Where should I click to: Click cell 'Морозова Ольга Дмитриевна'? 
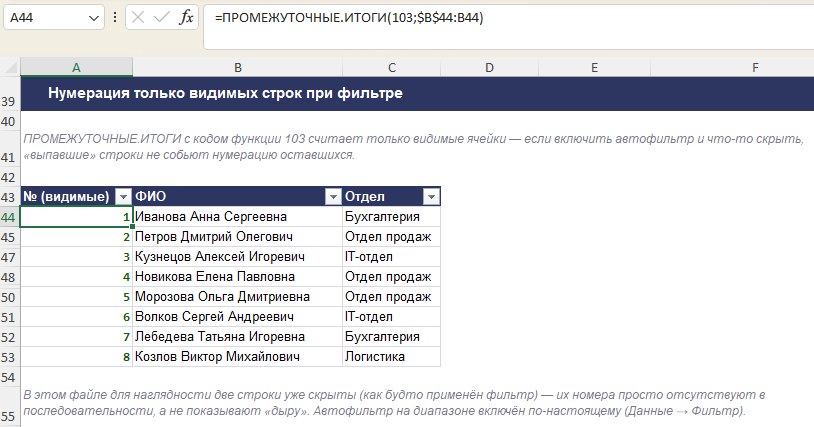pyautogui.click(x=237, y=297)
